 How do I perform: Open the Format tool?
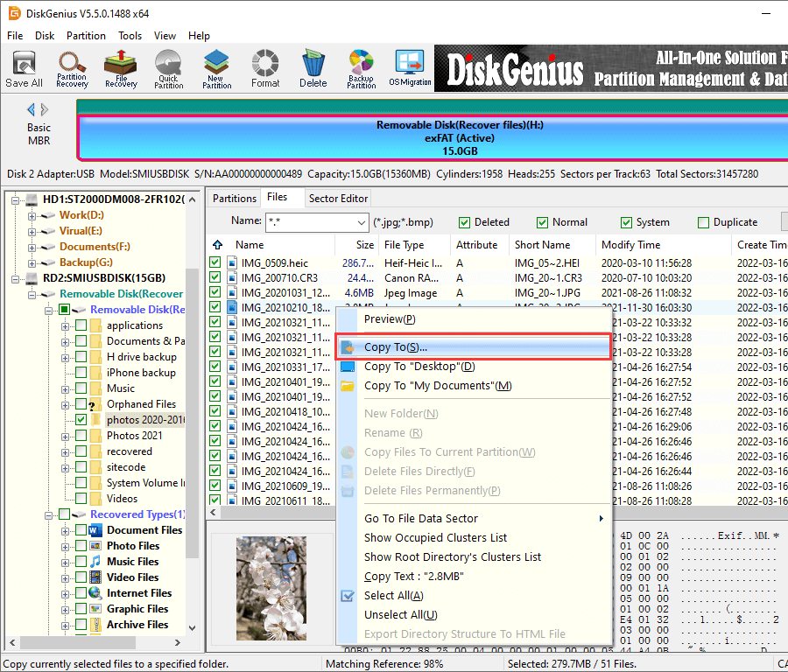(265, 69)
